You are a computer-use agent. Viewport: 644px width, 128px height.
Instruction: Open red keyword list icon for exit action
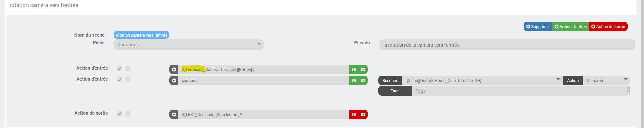354,114
